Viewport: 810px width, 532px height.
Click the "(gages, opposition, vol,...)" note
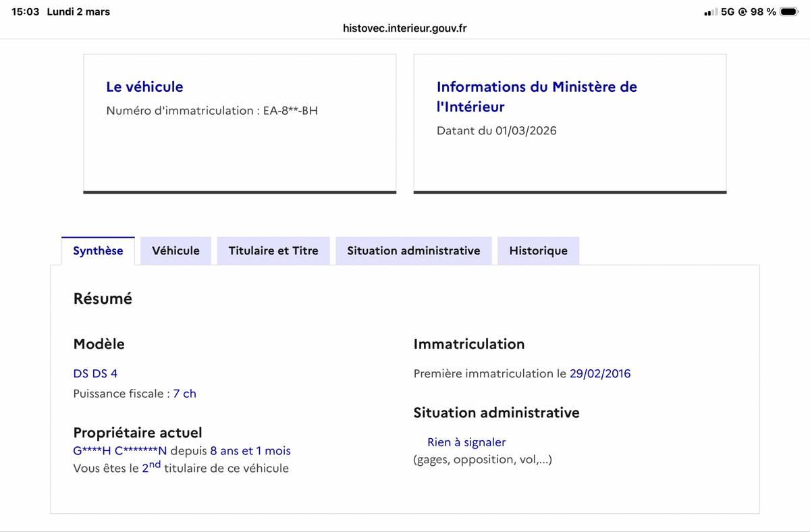(483, 460)
